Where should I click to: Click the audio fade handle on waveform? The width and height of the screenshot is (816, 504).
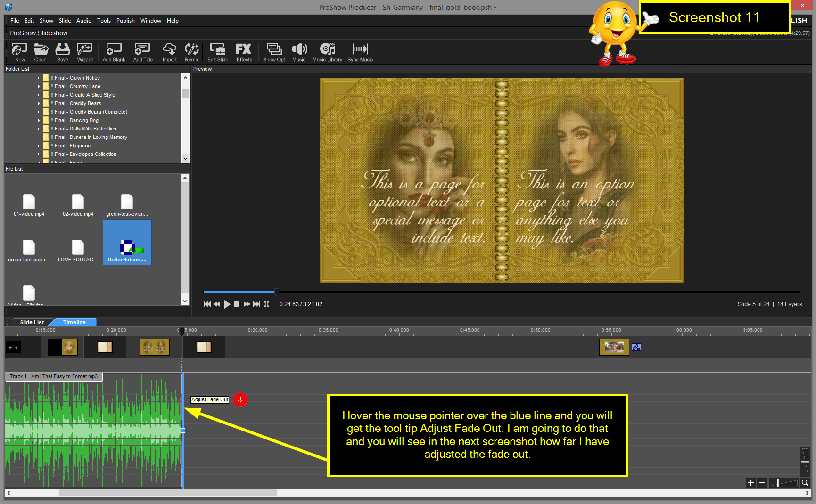(x=183, y=430)
